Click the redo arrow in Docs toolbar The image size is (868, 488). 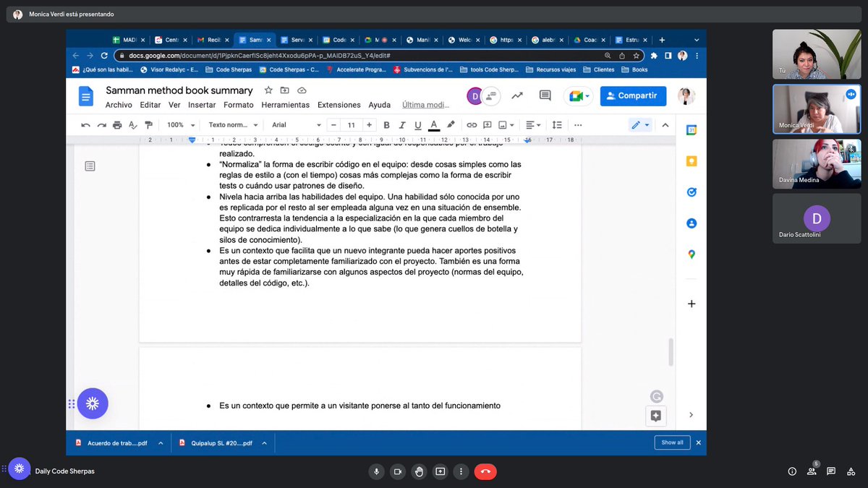pos(101,125)
